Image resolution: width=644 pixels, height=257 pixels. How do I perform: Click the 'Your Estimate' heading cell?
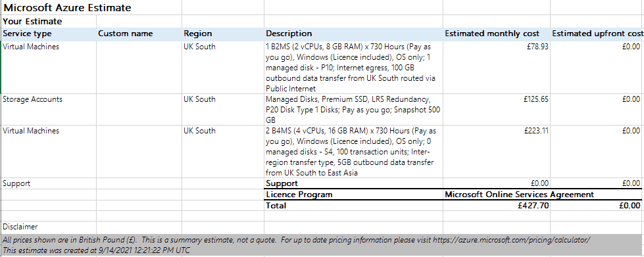click(x=49, y=21)
